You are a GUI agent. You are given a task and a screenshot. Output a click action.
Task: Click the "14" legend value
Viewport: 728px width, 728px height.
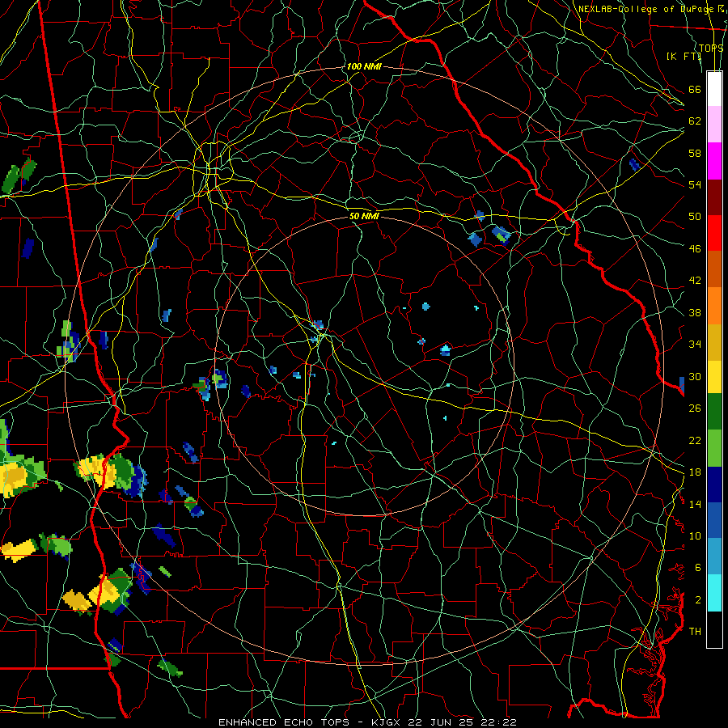point(695,504)
